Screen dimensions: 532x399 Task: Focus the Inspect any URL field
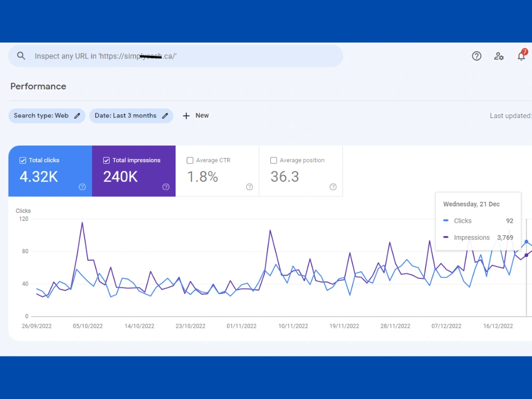(176, 56)
